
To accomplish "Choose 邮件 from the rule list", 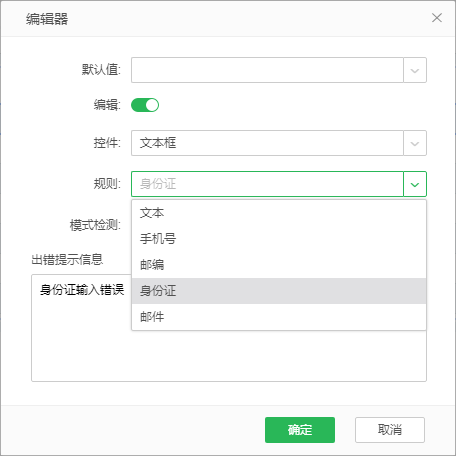I will (279, 317).
